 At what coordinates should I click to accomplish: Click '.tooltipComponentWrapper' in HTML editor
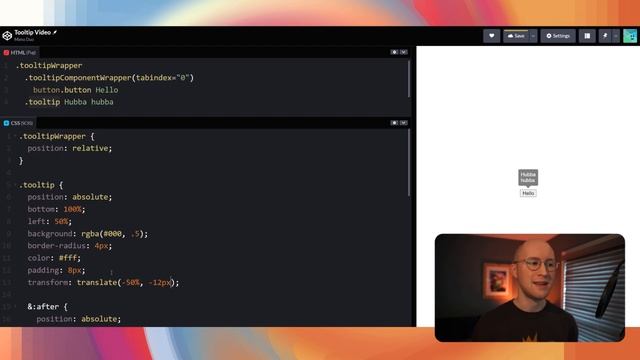click(x=78, y=78)
